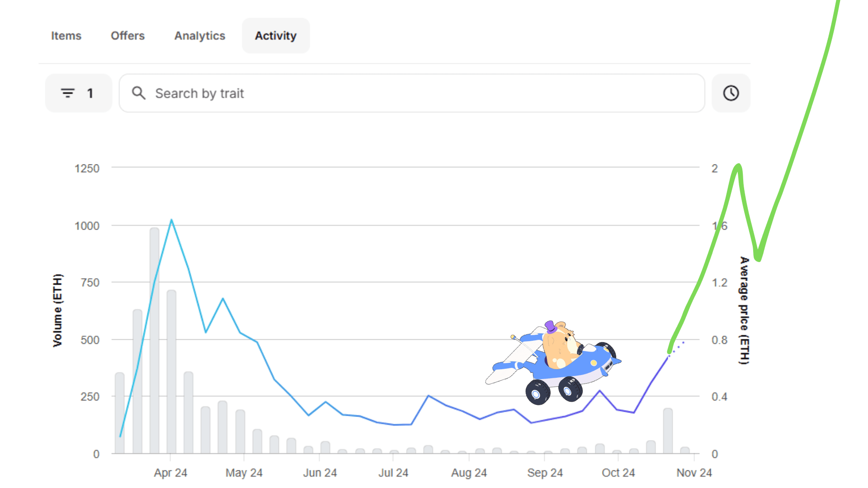The image size is (868, 488).
Task: Click the active Activity tab
Action: click(275, 36)
